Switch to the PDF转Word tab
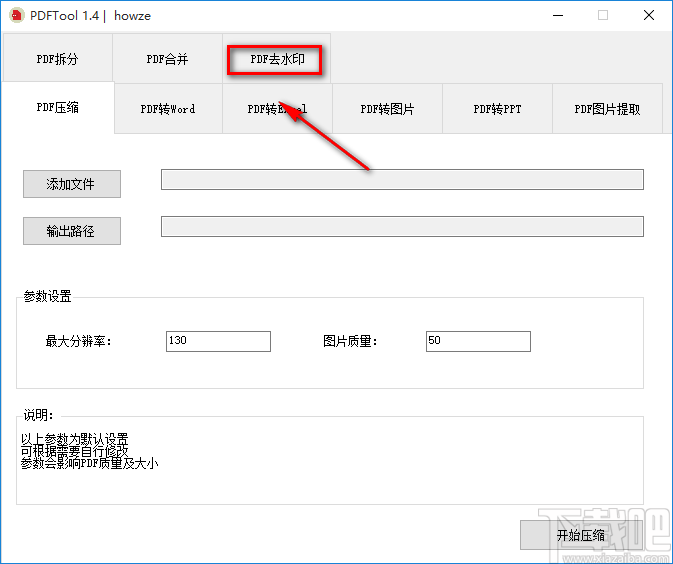673x564 pixels. pos(168,109)
